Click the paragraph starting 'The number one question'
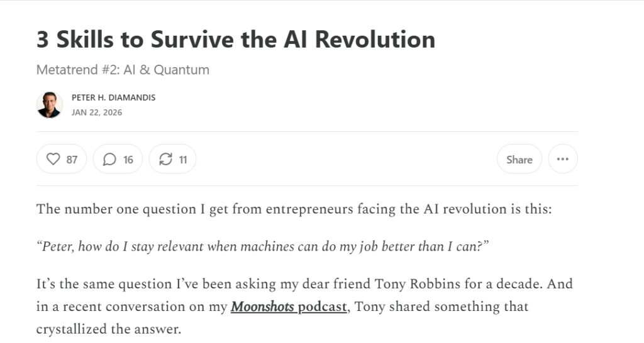Screen dimensions: 644x343 tap(294, 209)
